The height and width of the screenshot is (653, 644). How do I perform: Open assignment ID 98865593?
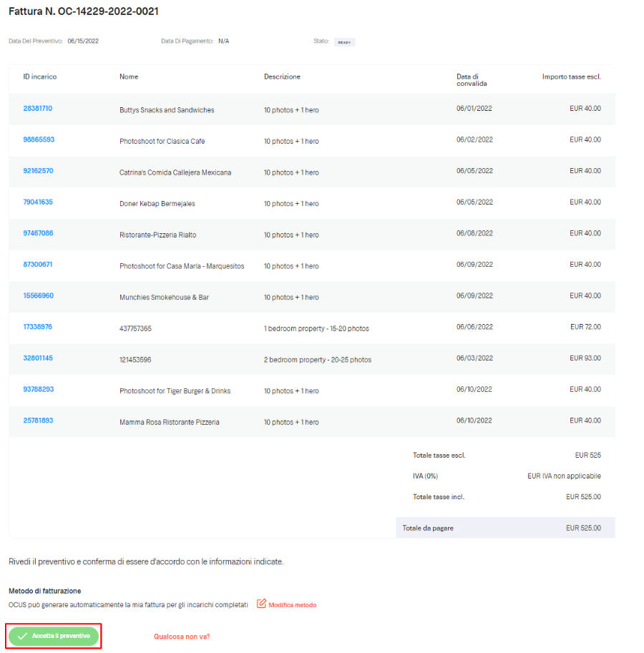click(x=39, y=139)
